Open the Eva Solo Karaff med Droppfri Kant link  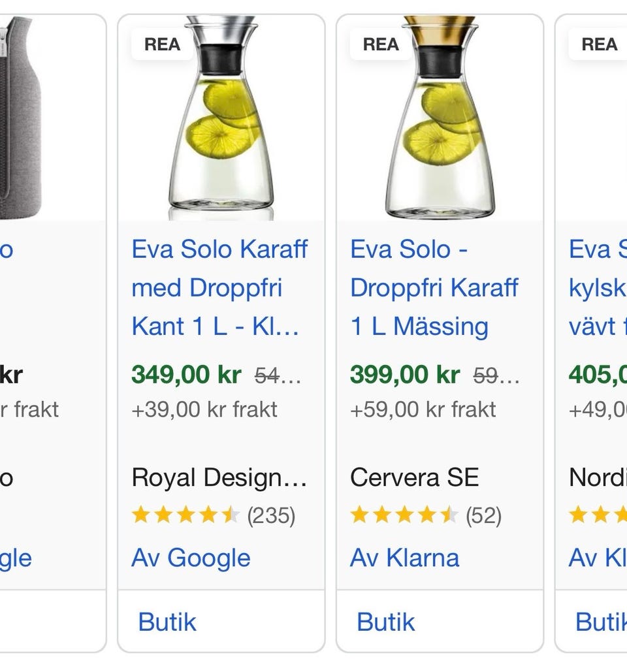[219, 287]
